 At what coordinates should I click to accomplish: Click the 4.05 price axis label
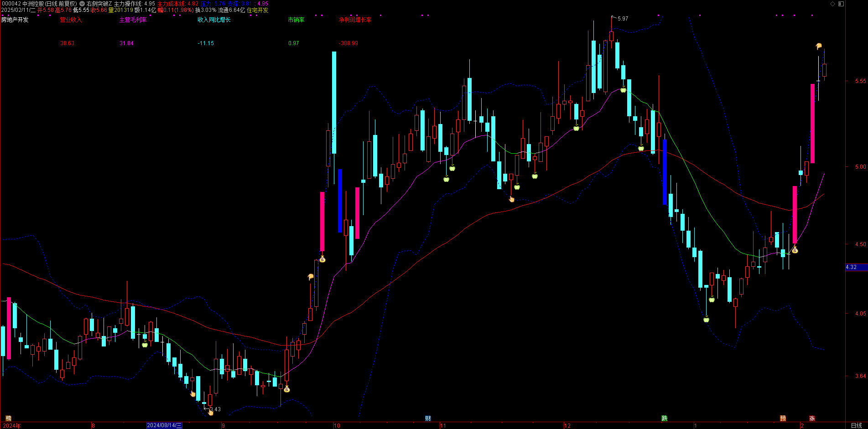tap(860, 314)
